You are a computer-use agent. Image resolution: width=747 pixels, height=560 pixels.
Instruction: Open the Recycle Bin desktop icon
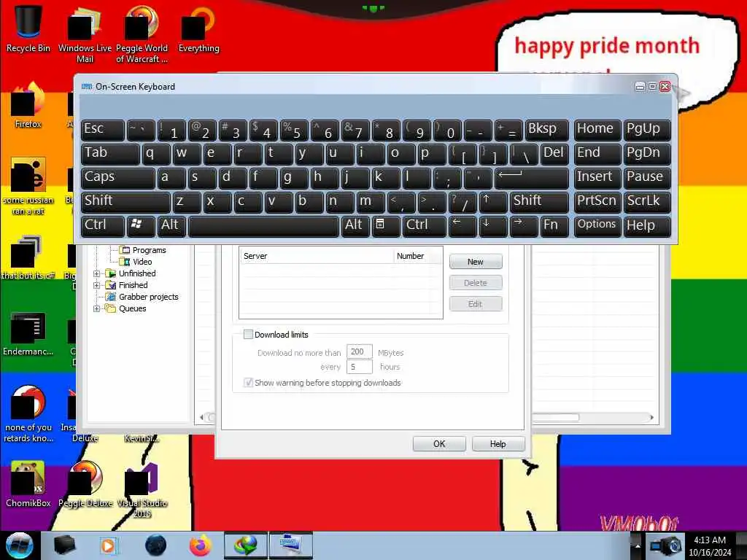click(28, 28)
